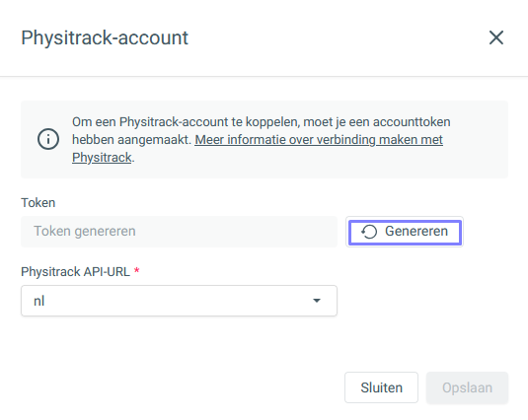Select the 'nl' value in the API-URL selector
The height and width of the screenshot is (420, 528).
click(x=39, y=301)
